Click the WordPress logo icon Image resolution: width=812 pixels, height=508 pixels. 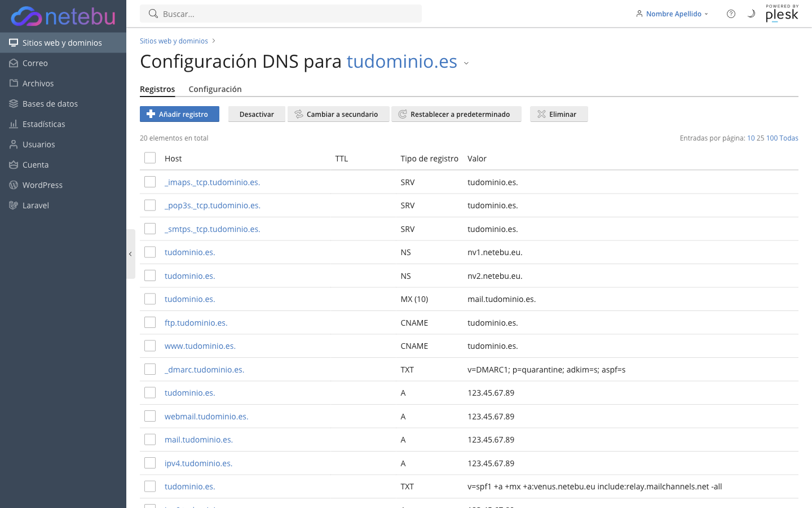click(14, 185)
